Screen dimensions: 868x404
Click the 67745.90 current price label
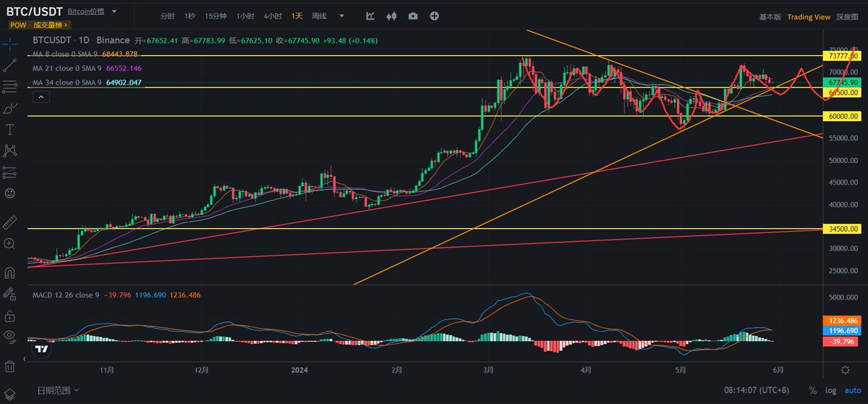coord(843,83)
